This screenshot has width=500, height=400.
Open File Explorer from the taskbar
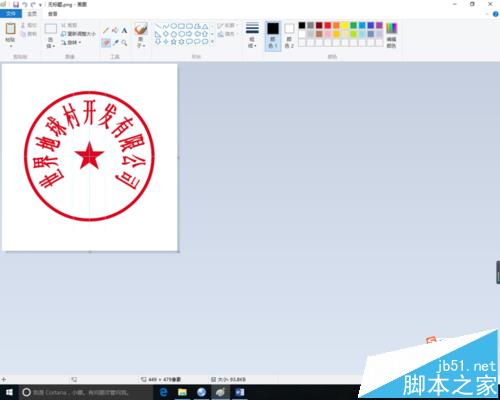tap(182, 392)
